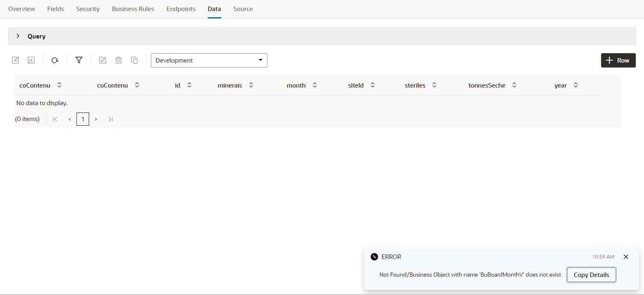Click the Copy Details button

[x=591, y=275]
